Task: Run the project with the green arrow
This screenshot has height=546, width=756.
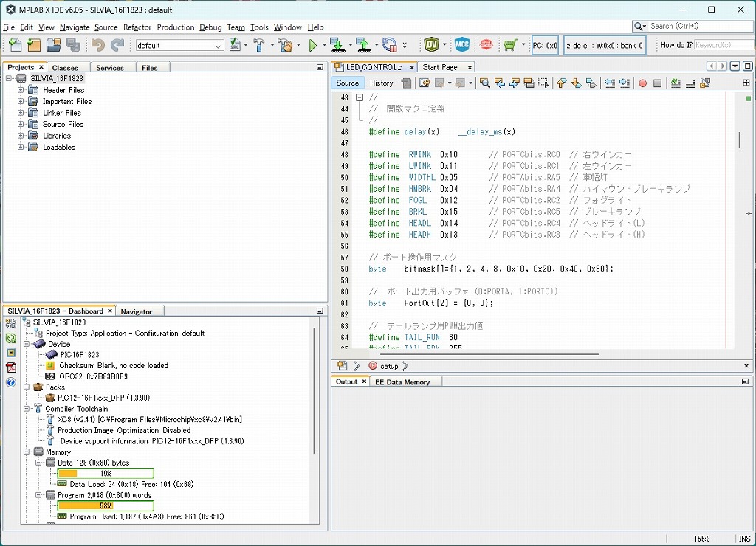Action: pyautogui.click(x=313, y=45)
